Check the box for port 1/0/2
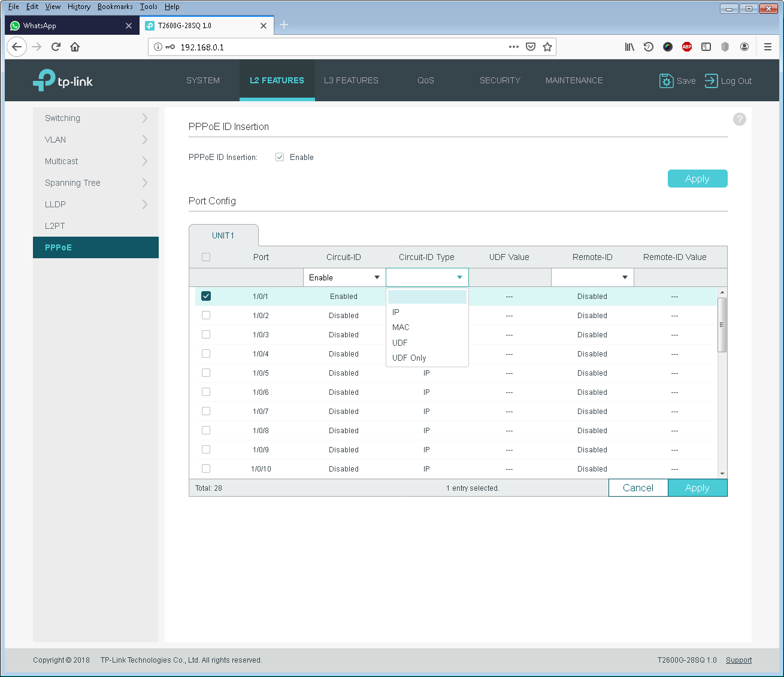Image resolution: width=784 pixels, height=677 pixels. [206, 315]
